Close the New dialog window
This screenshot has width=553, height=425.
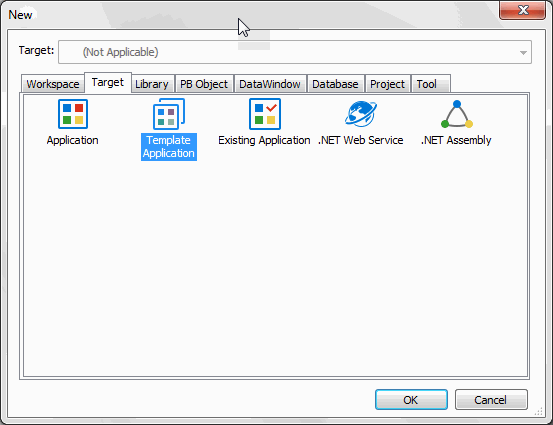522,10
